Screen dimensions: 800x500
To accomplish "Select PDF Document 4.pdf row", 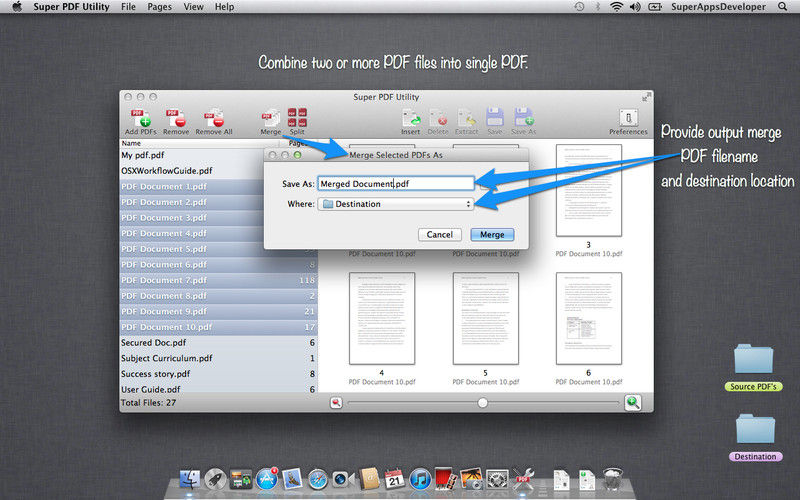I will 192,234.
